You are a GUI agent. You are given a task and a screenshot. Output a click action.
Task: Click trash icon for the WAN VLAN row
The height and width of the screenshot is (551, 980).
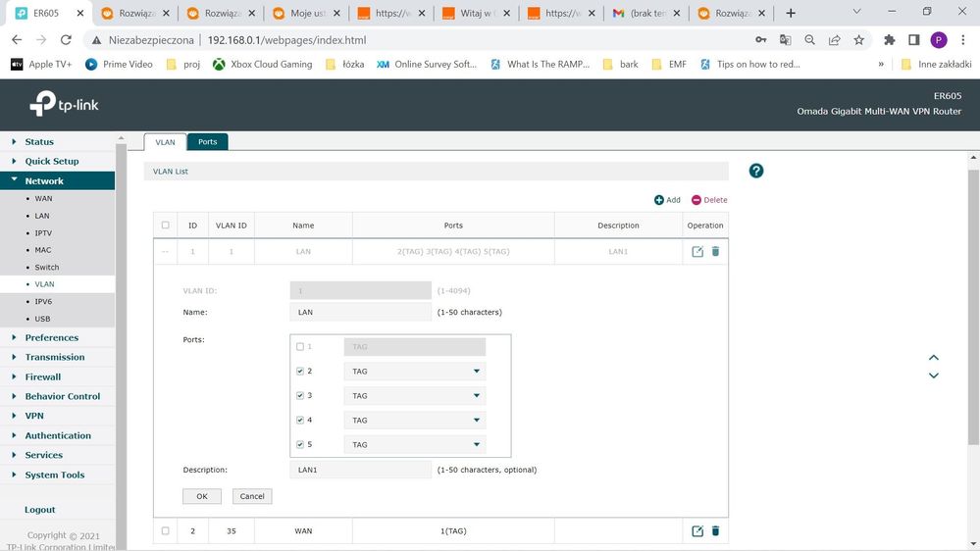[715, 531]
